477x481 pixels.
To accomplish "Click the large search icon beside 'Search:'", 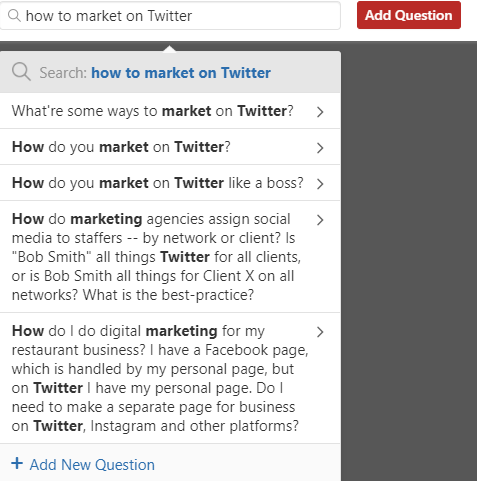I will click(x=21, y=72).
